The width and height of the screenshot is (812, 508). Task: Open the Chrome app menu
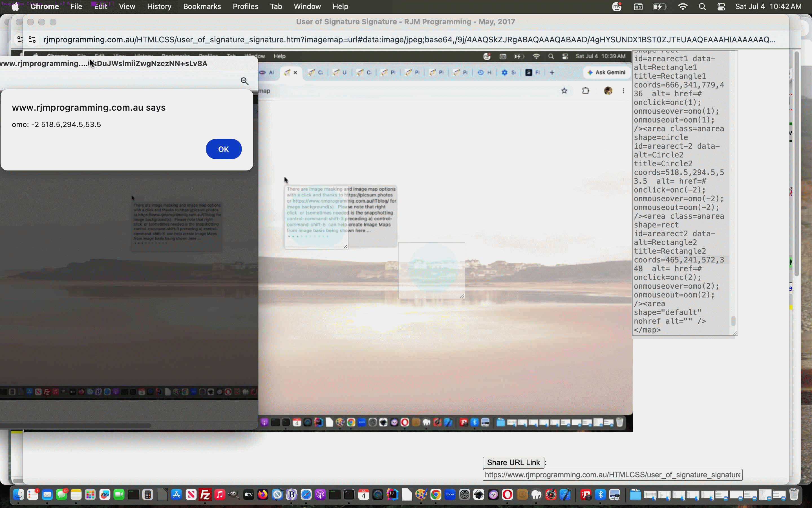pos(45,6)
